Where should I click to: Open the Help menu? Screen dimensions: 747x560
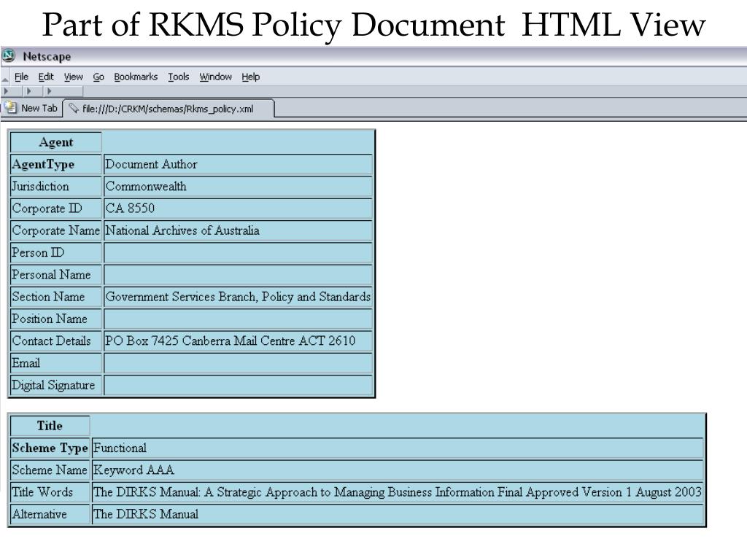pos(251,77)
